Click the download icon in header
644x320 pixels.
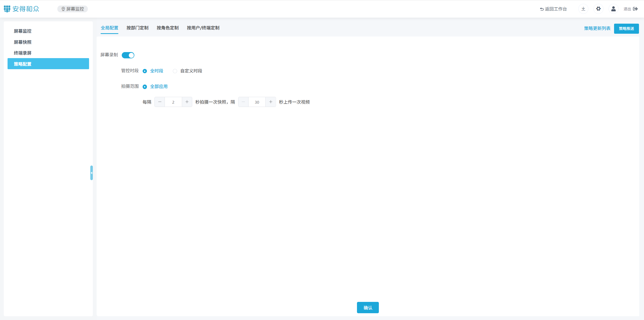click(583, 9)
